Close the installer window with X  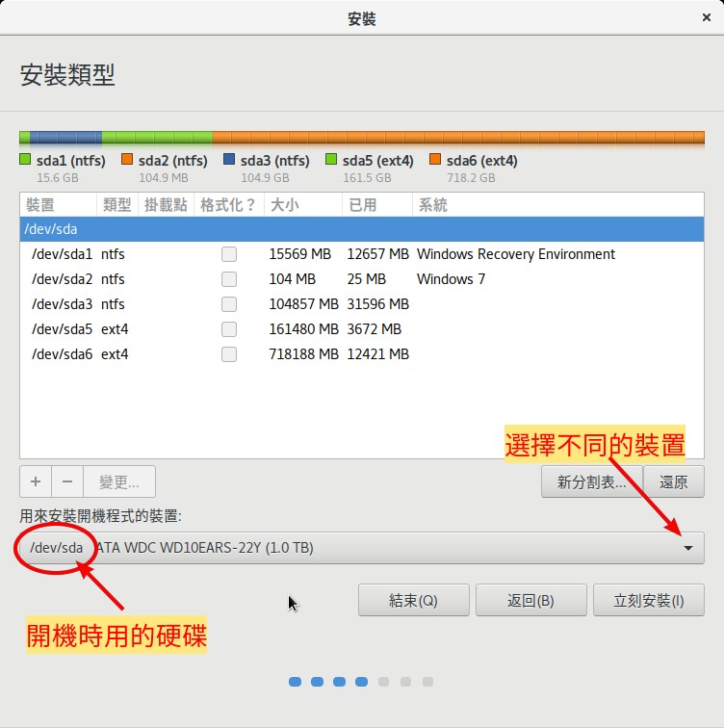pos(707,17)
